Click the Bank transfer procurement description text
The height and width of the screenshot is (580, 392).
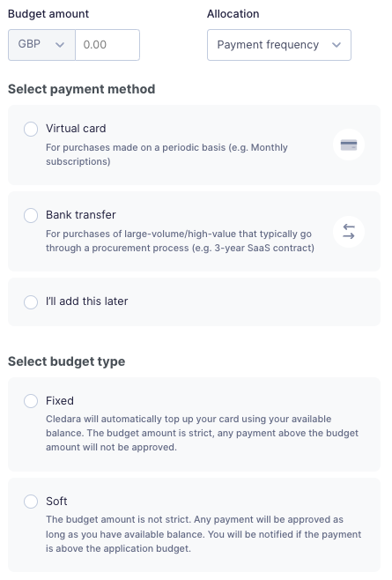(x=180, y=241)
